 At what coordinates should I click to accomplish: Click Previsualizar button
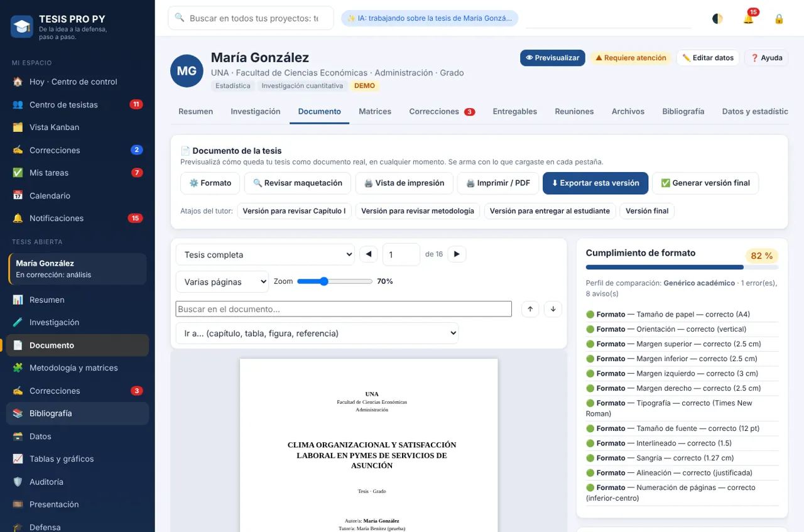[553, 58]
